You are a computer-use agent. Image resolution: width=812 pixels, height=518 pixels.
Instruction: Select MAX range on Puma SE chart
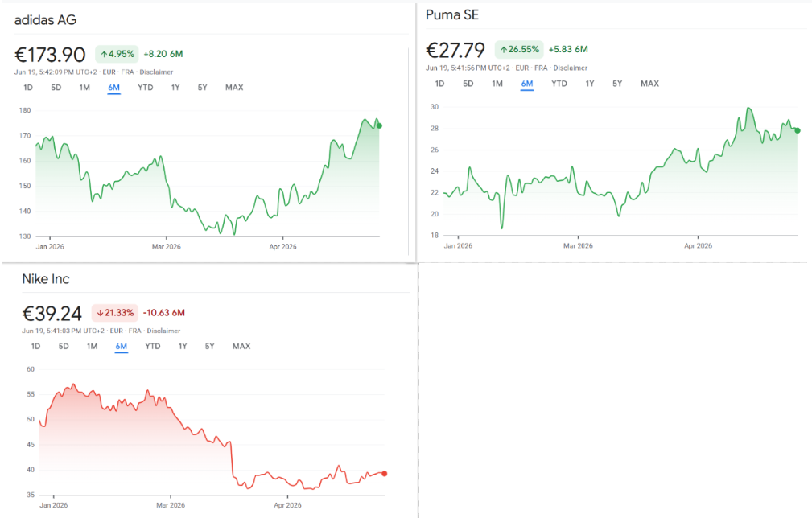pos(650,84)
